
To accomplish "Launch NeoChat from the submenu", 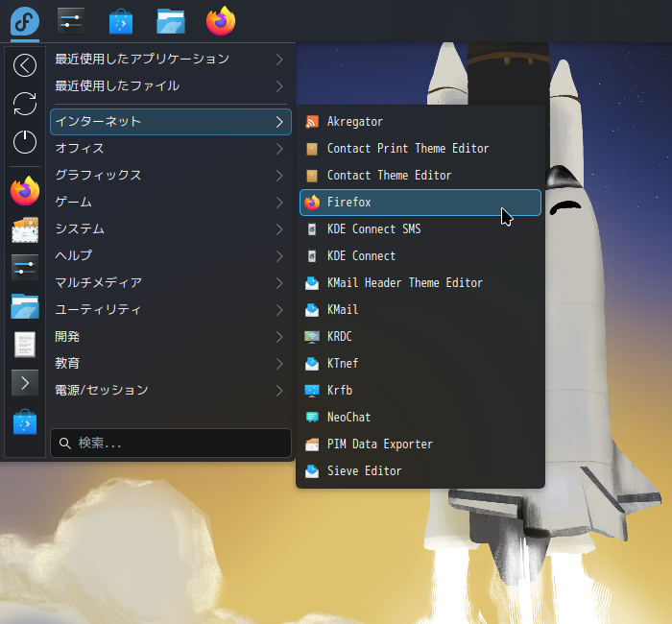I will [x=420, y=418].
